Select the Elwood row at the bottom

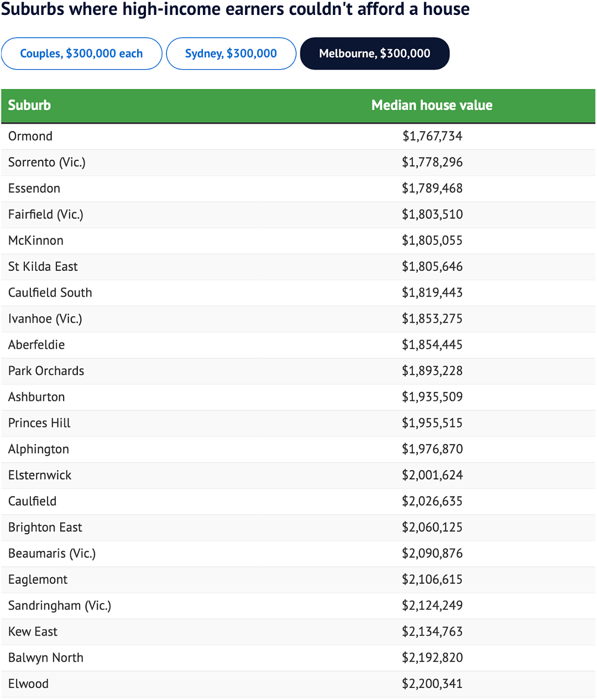298,684
